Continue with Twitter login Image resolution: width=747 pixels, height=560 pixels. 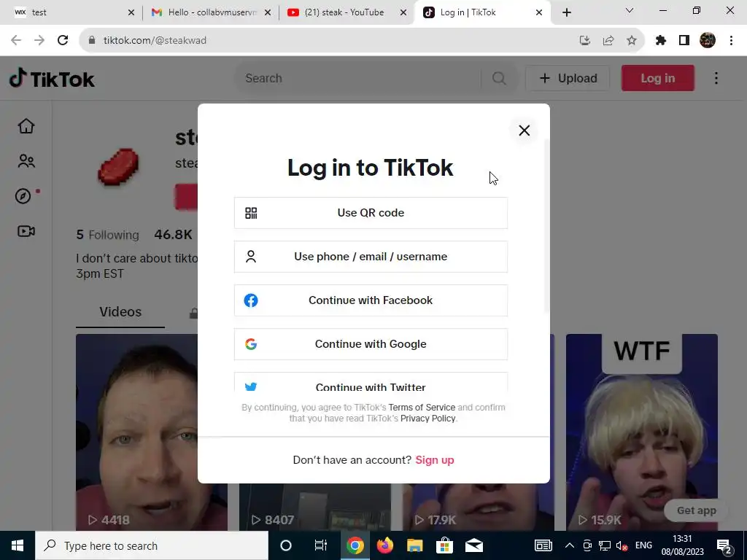(371, 382)
